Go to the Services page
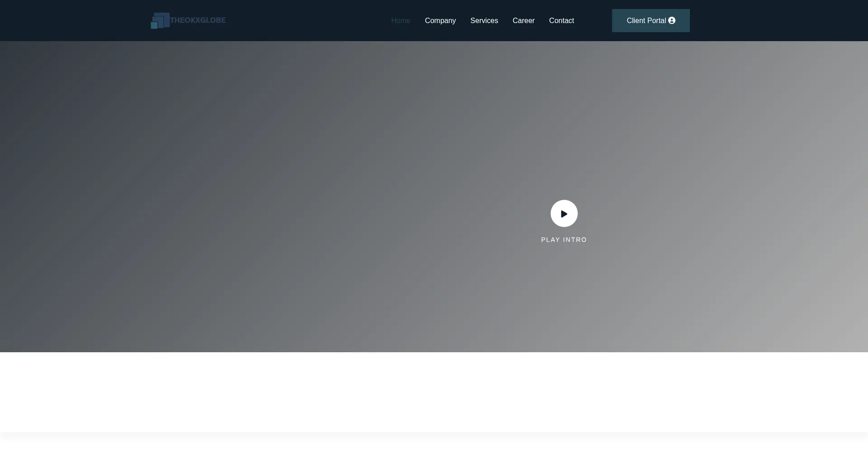868x449 pixels. pyautogui.click(x=484, y=21)
